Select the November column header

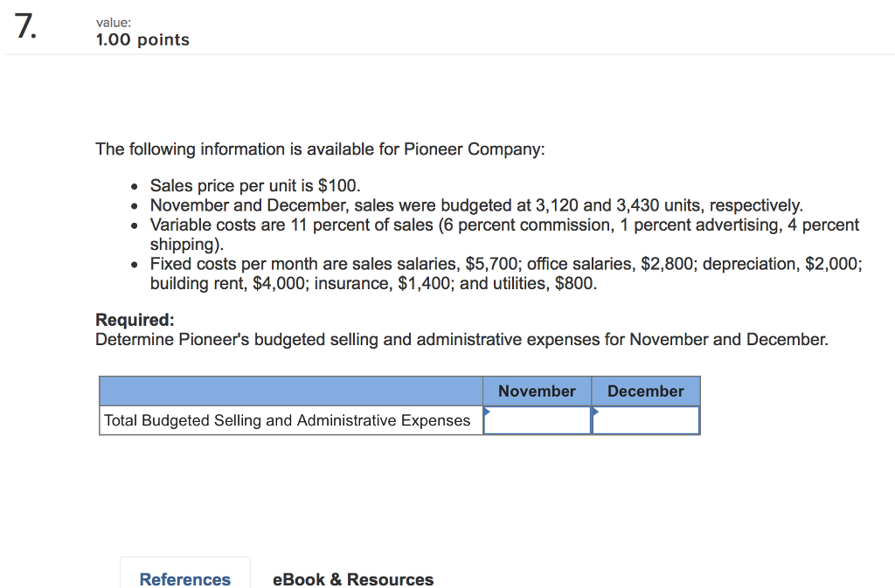click(536, 391)
